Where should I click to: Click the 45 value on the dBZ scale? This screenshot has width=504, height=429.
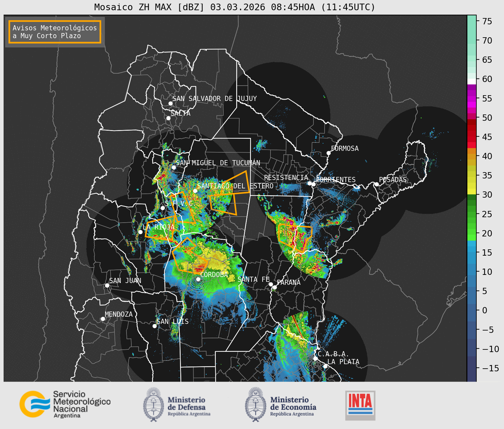tap(487, 137)
